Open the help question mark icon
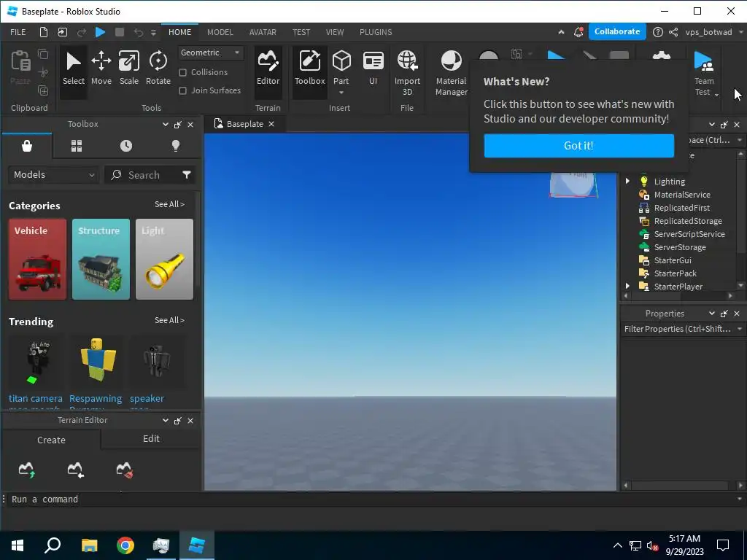The height and width of the screenshot is (560, 747). click(657, 32)
